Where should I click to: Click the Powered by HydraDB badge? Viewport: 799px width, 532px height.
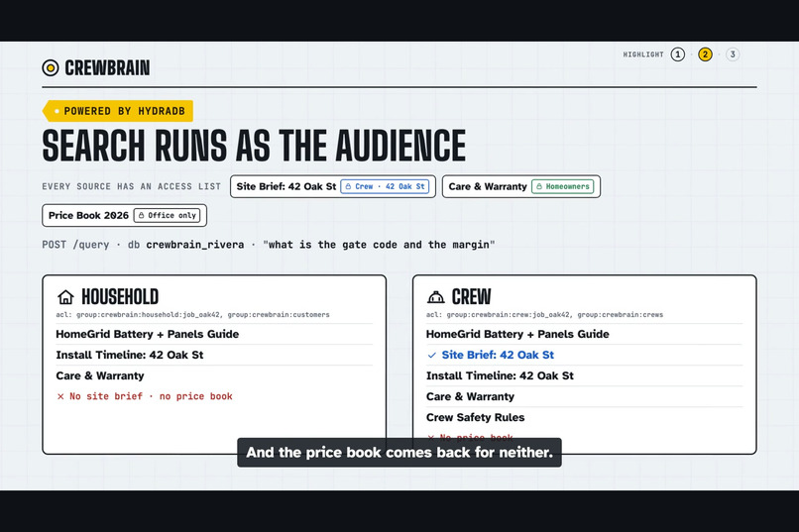118,111
